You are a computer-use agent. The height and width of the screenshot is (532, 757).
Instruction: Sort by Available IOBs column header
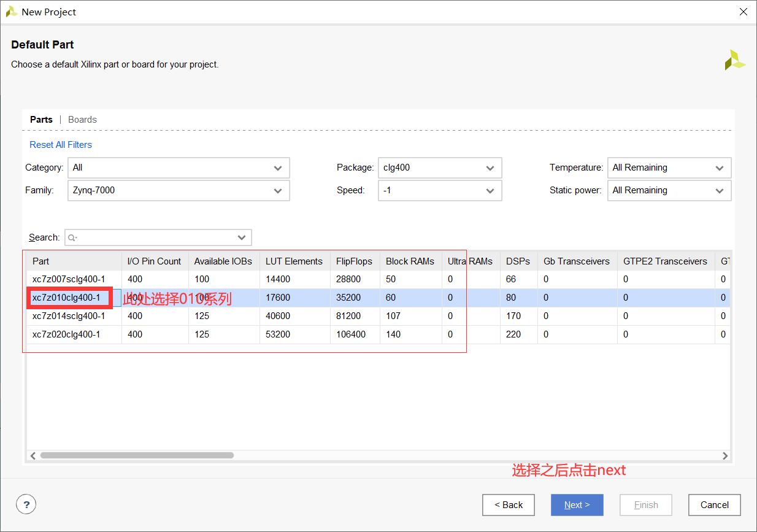tap(224, 261)
